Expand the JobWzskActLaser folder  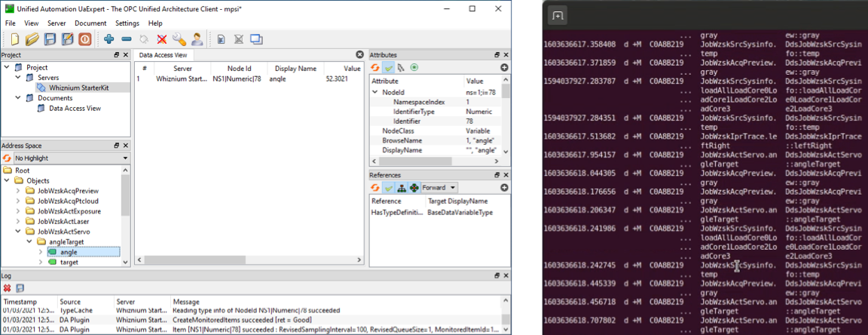point(17,221)
